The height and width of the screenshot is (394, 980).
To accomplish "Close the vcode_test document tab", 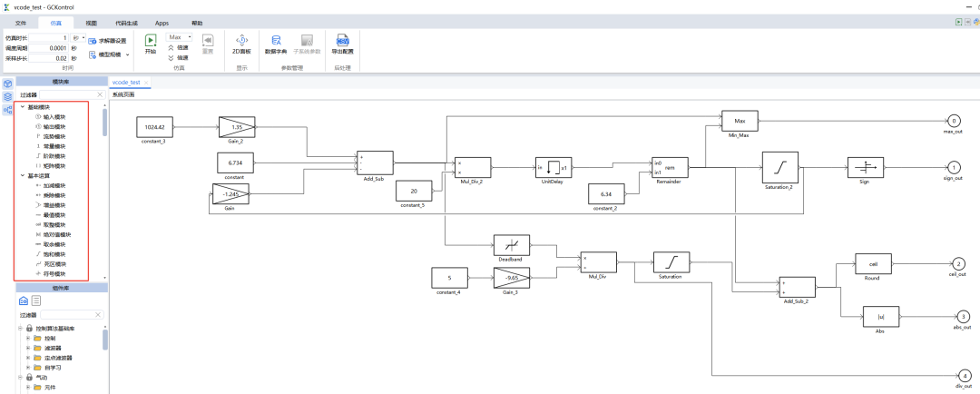I will (x=146, y=82).
